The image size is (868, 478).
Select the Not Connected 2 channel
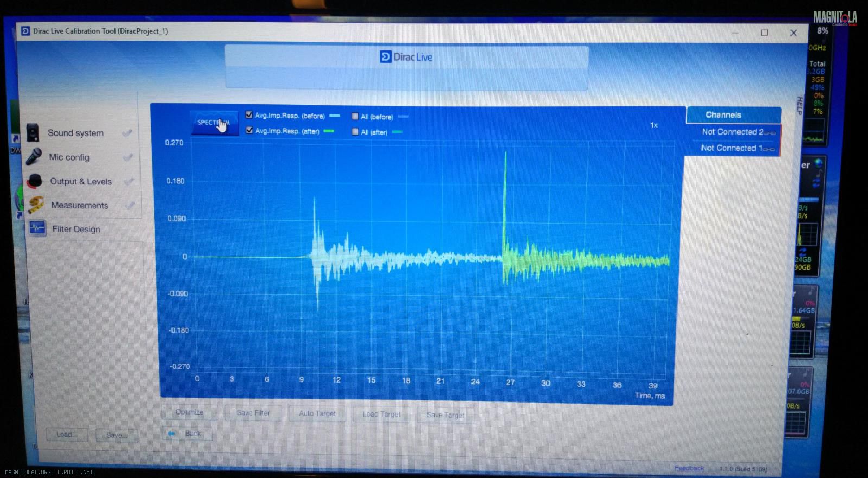tap(732, 132)
